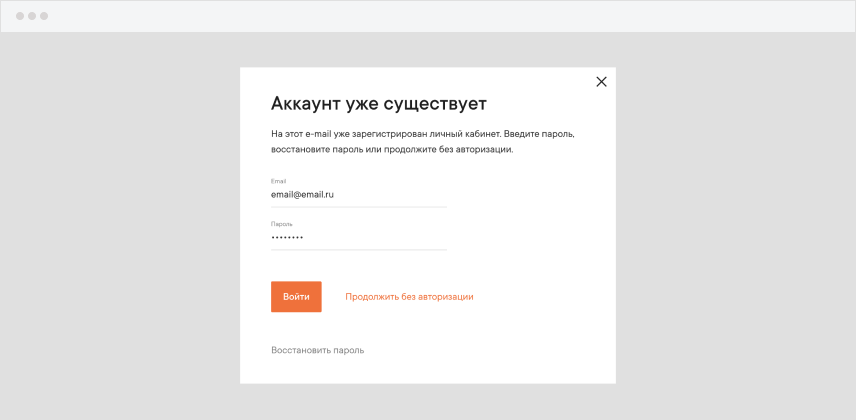Image resolution: width=856 pixels, height=420 pixels.
Task: Place cursor in email@email.ru text
Action: coord(302,195)
